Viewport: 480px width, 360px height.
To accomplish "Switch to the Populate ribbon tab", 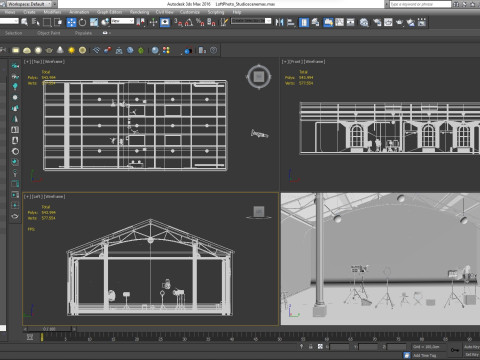I will click(x=83, y=33).
